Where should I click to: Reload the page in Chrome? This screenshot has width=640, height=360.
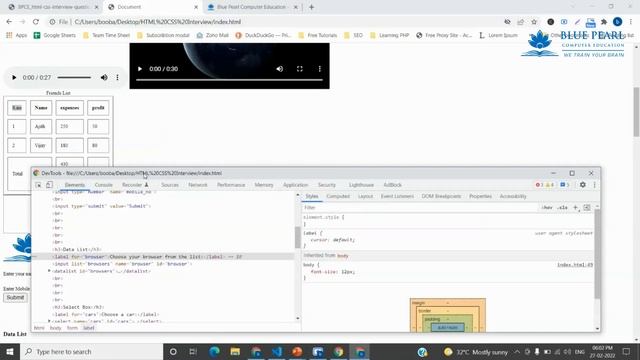tap(36, 22)
